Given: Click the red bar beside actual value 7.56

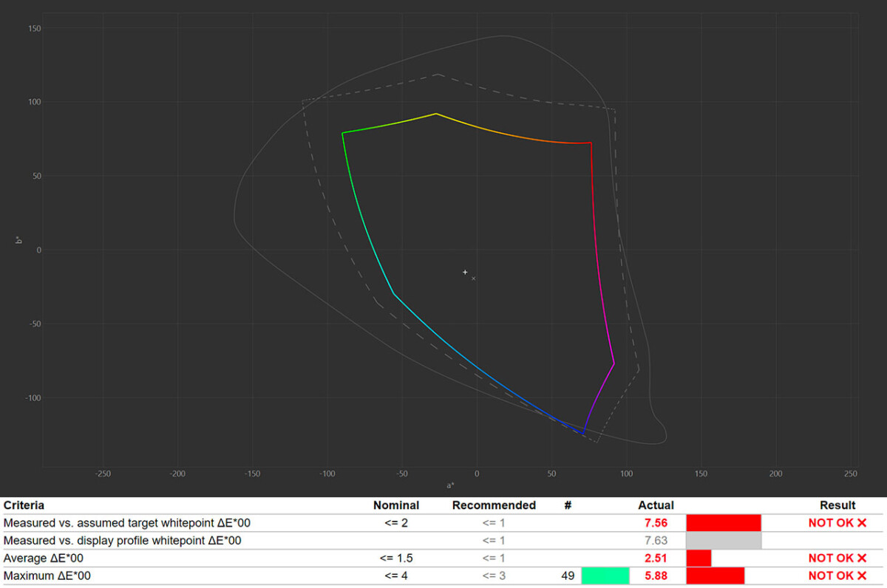Looking at the screenshot, I should (723, 523).
